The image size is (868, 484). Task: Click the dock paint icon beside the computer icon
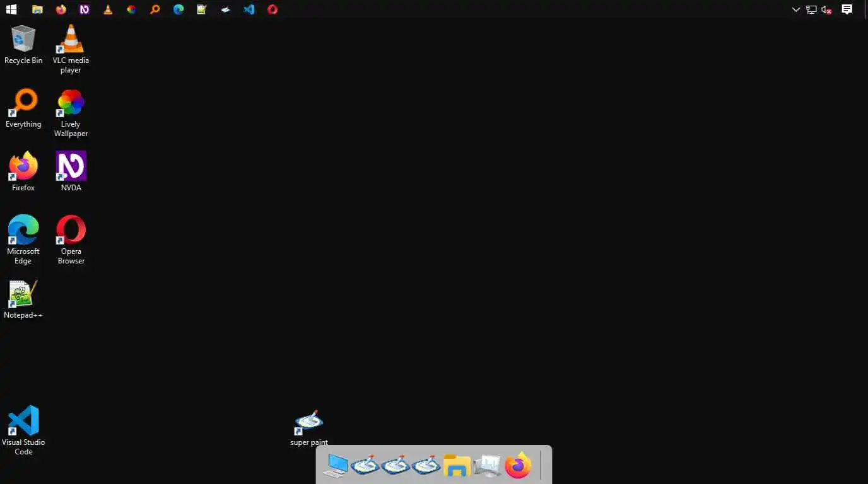point(365,466)
